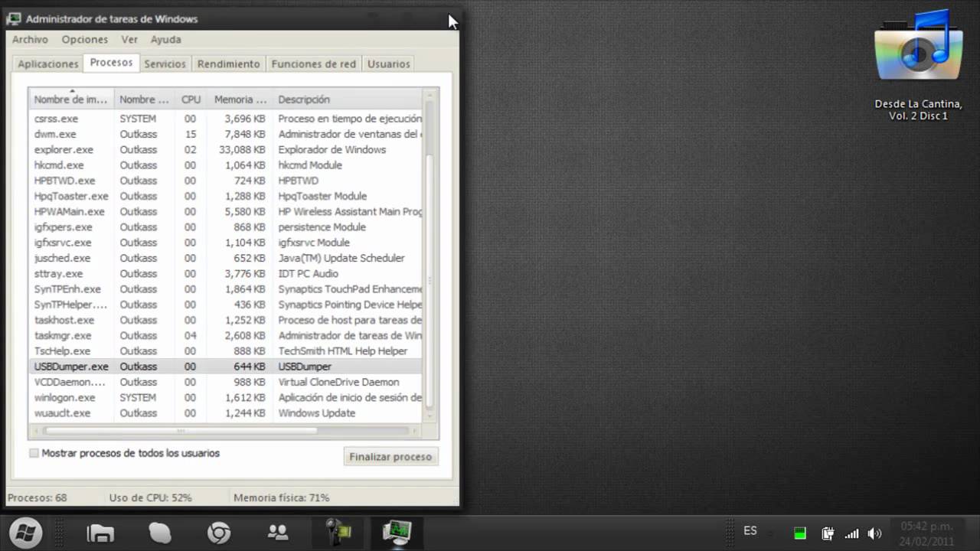This screenshot has height=551, width=980.
Task: Sort by Memoria column header
Action: coord(239,99)
